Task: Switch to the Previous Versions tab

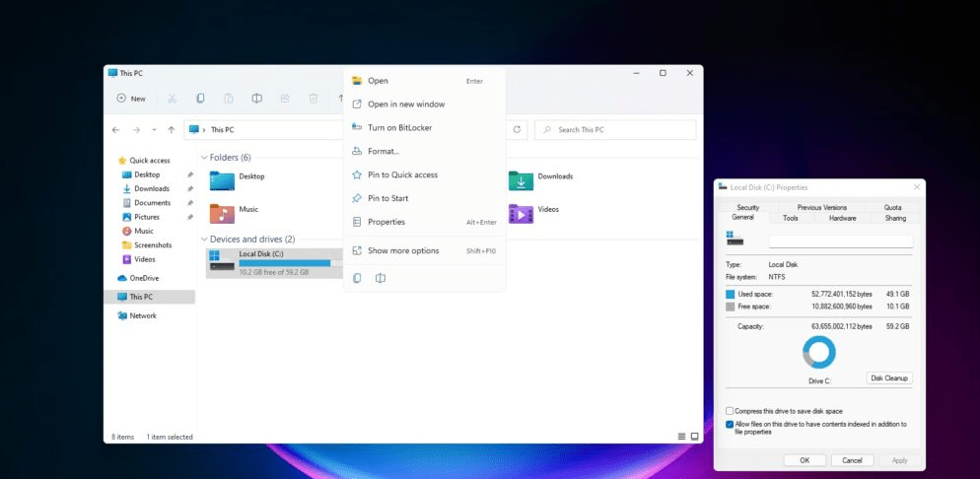Action: [x=822, y=207]
